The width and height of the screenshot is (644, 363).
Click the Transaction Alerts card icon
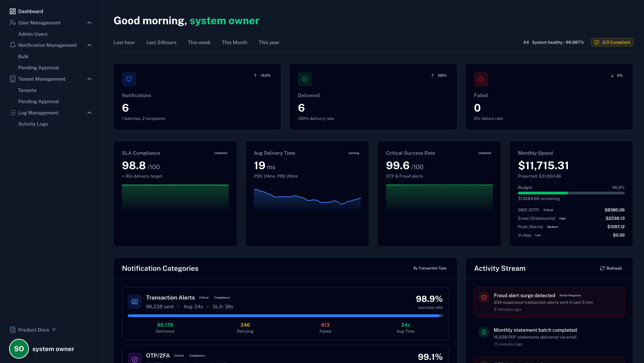pos(135,301)
